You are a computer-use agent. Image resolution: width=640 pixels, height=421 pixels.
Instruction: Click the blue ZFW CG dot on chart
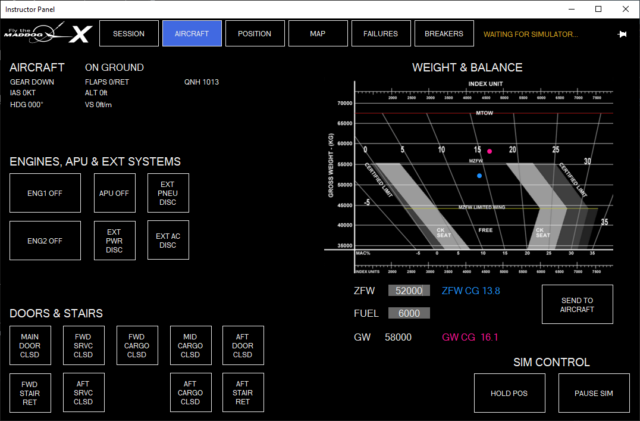point(480,176)
